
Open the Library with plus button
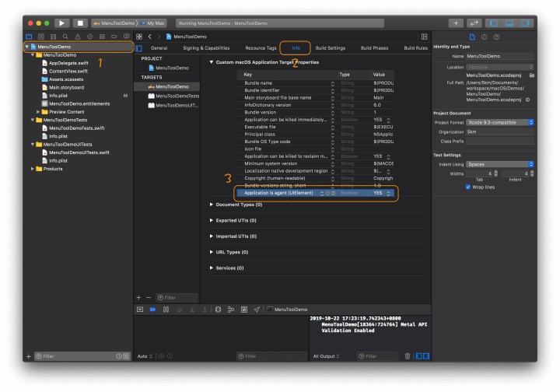[x=456, y=23]
